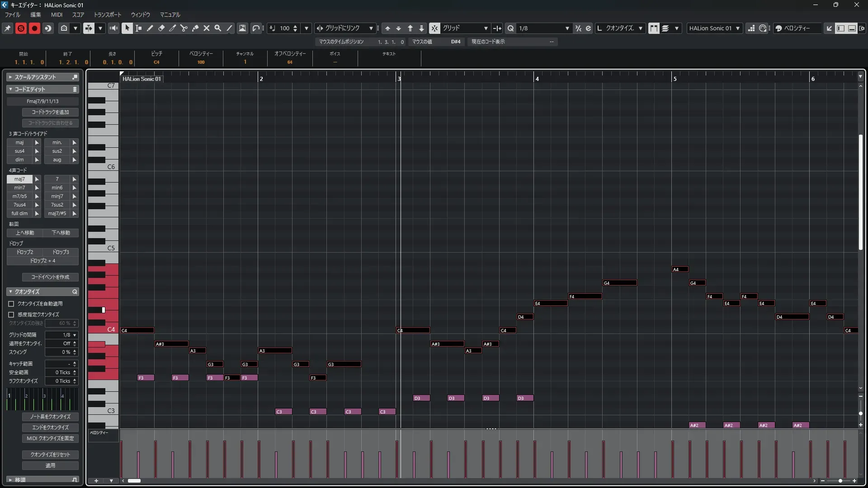Screen dimensions: 868x488
Task: Select the Mute X tool
Action: (207, 28)
